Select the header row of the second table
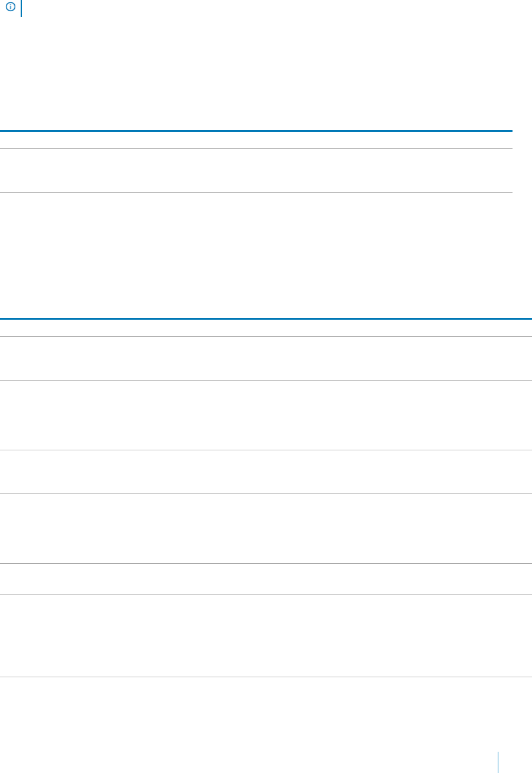This screenshot has width=532, height=773. click(266, 328)
